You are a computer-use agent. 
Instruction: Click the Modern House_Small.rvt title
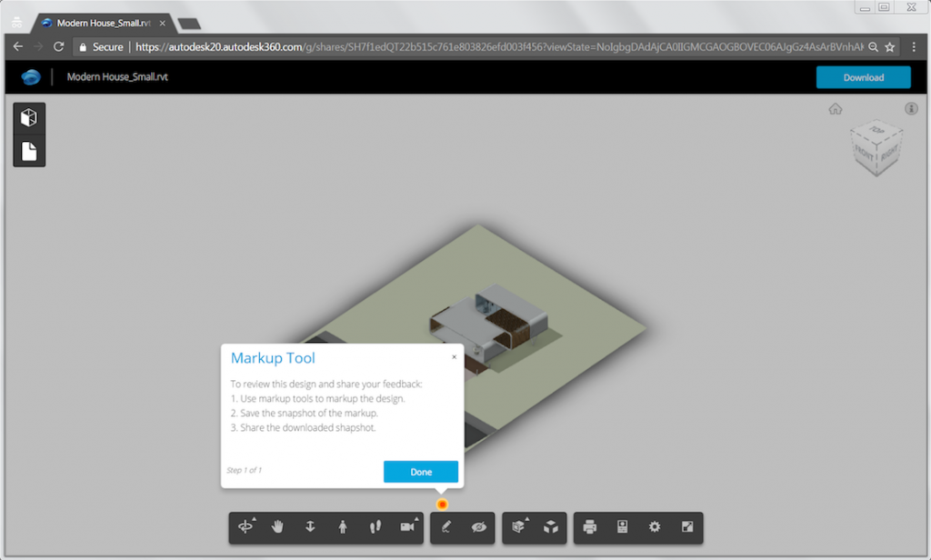[117, 76]
